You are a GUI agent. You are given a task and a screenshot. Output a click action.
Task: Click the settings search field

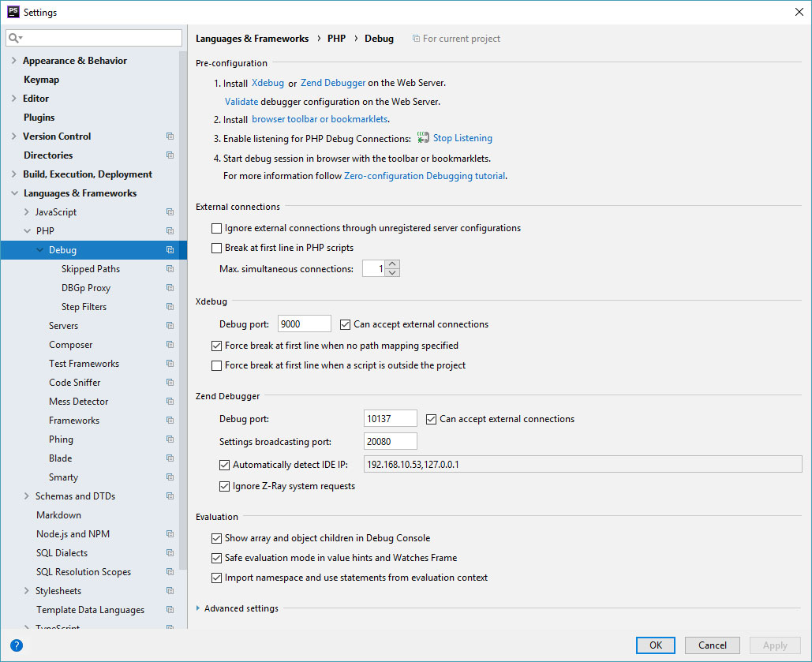click(94, 38)
